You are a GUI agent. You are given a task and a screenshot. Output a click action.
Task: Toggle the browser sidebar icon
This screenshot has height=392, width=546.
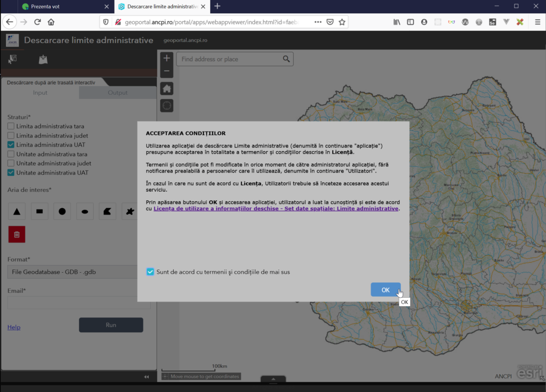(x=411, y=22)
